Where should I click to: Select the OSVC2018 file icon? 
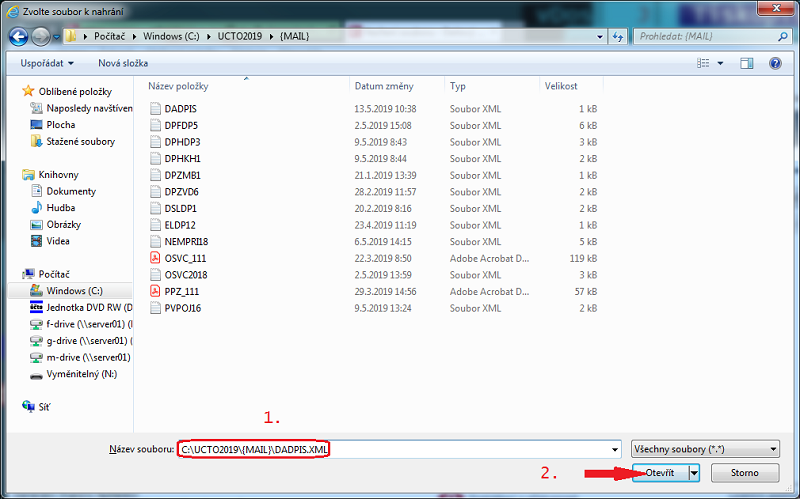click(155, 275)
